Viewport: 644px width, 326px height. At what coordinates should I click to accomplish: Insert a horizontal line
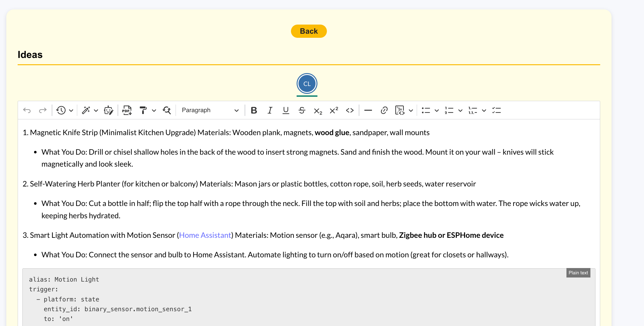pyautogui.click(x=368, y=110)
